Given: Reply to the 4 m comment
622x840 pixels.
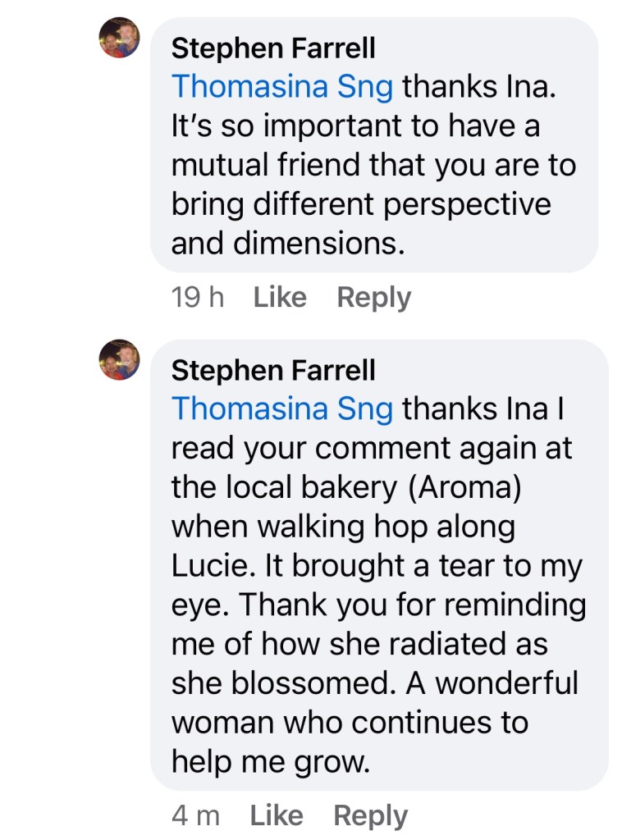Looking at the screenshot, I should 370,815.
